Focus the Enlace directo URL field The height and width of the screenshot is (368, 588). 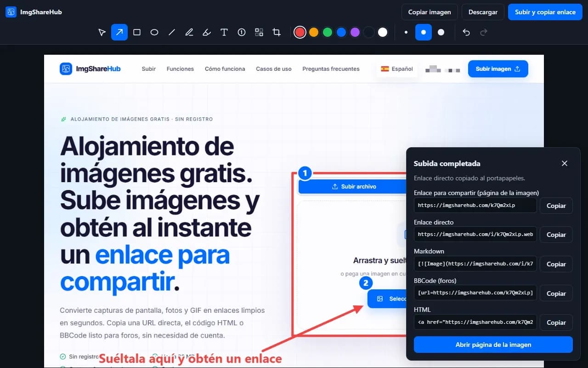click(x=475, y=235)
